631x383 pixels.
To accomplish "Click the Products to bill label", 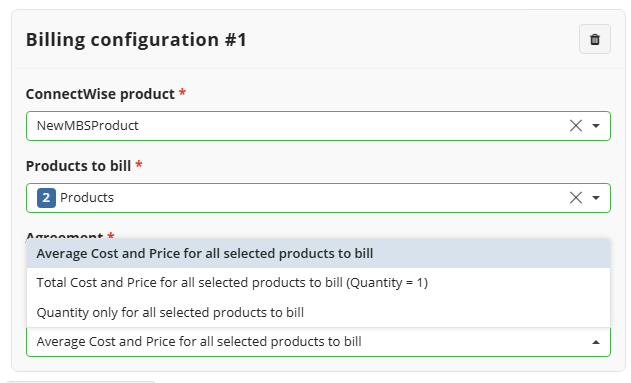I will coord(78,166).
